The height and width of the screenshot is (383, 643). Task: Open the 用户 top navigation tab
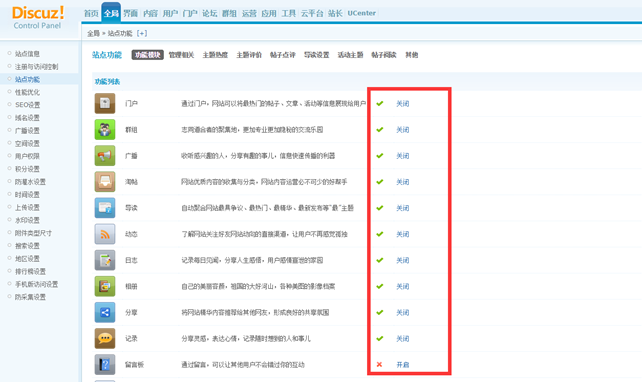coord(170,13)
